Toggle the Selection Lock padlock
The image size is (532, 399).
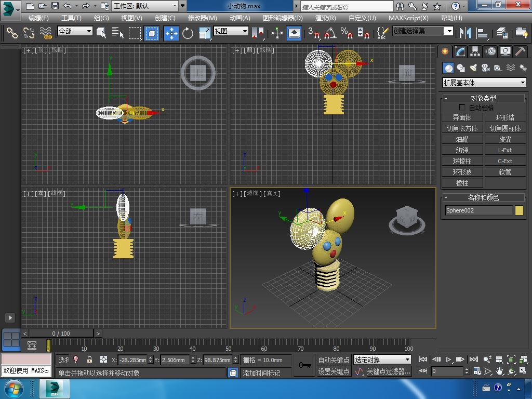pos(89,360)
